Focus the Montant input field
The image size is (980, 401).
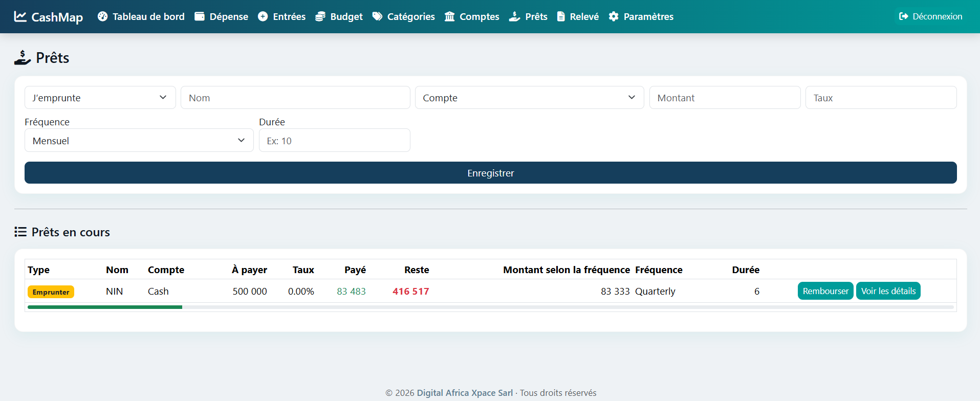pyautogui.click(x=724, y=98)
